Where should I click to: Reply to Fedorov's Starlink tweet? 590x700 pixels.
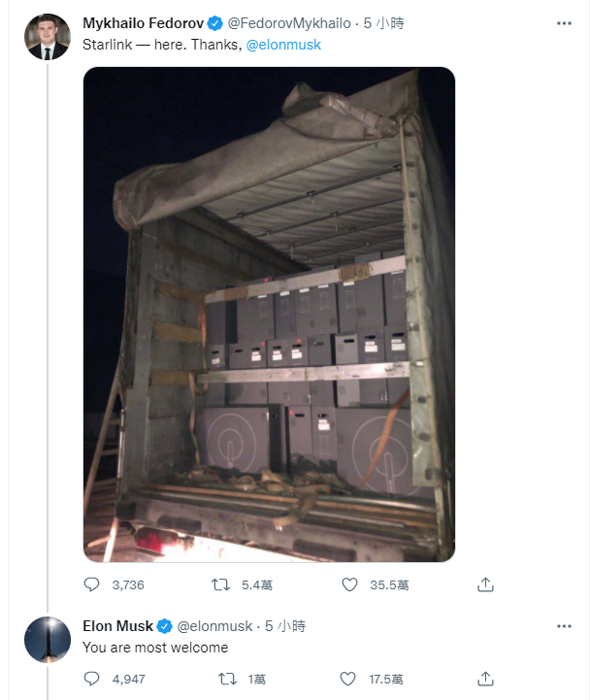[x=91, y=584]
